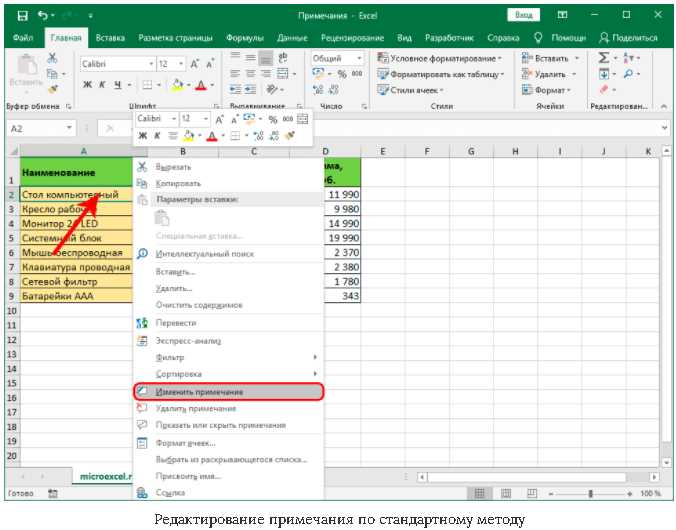Click the Increase Decimal icon in the ribbon Number group
Image resolution: width=676 pixels, height=530 pixels.
[x=318, y=90]
